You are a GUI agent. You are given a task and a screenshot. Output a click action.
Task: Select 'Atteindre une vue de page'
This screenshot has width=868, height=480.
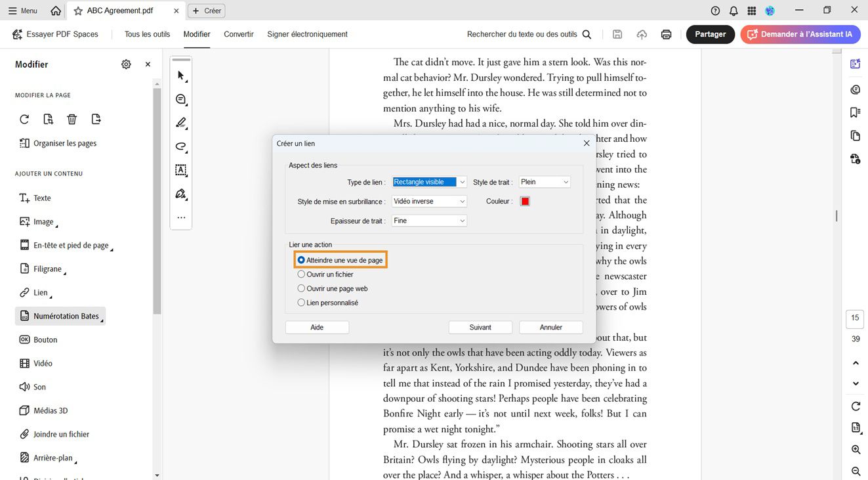click(x=301, y=260)
